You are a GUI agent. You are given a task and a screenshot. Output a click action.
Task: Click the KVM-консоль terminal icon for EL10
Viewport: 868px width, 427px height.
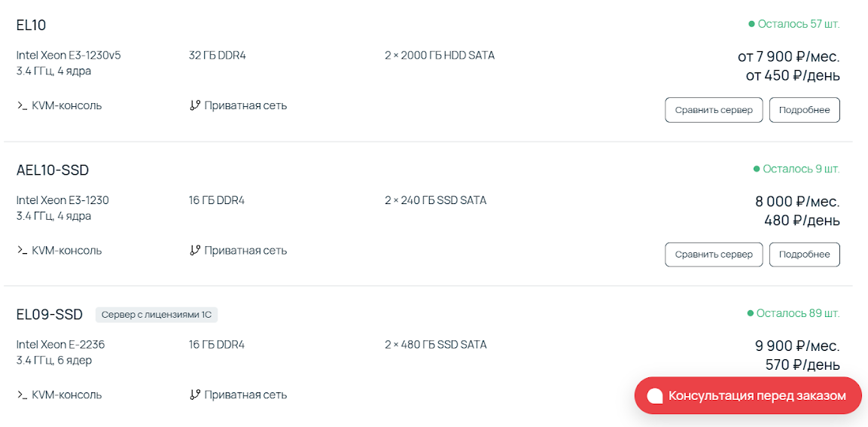(x=22, y=105)
